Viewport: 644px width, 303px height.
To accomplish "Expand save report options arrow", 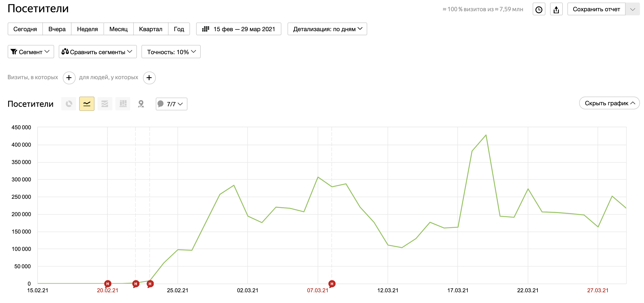I will [x=633, y=9].
